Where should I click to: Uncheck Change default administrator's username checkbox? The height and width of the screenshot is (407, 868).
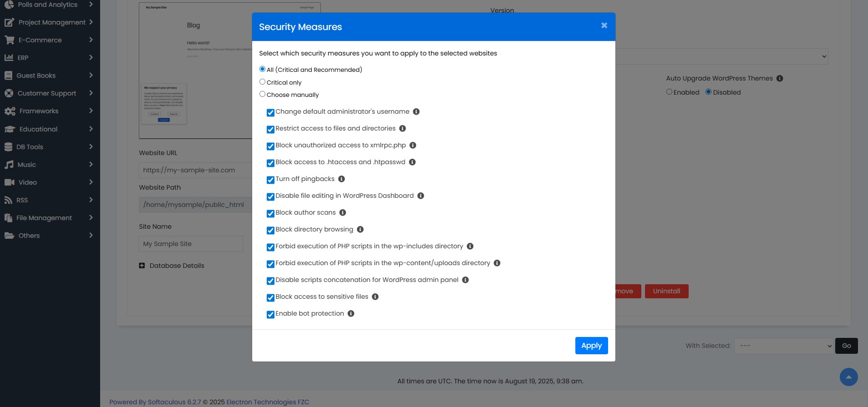270,112
